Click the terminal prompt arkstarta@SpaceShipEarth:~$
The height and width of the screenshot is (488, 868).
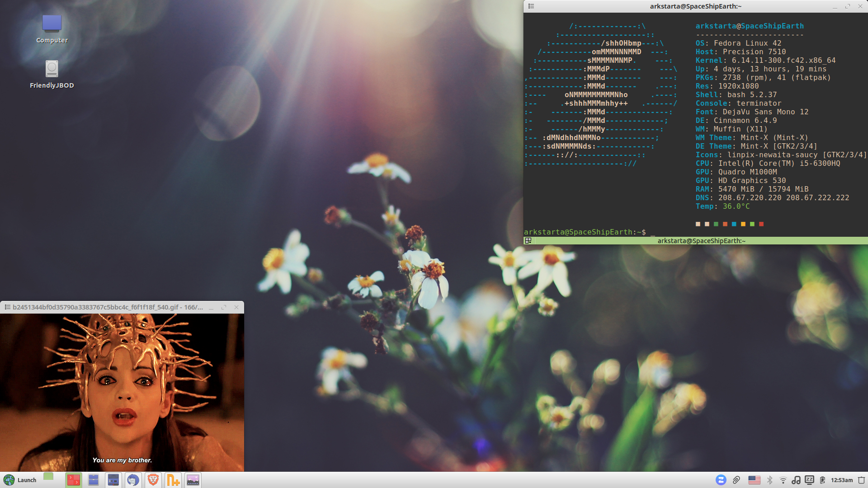tap(585, 232)
